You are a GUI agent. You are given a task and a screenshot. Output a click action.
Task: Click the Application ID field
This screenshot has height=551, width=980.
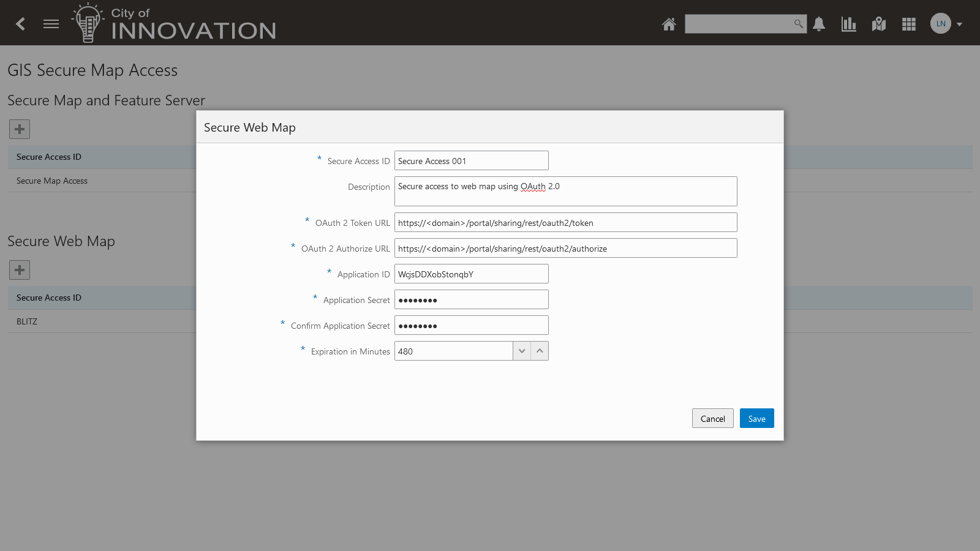point(471,274)
